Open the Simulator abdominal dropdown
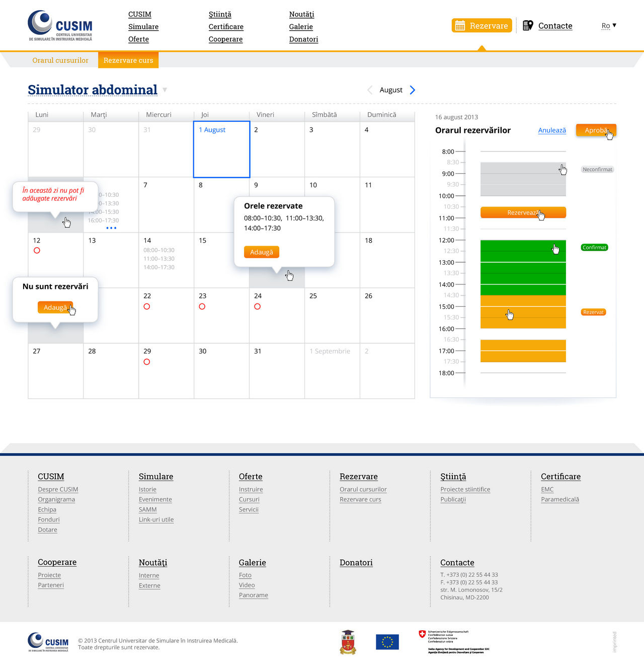The height and width of the screenshot is (662, 644). (165, 90)
